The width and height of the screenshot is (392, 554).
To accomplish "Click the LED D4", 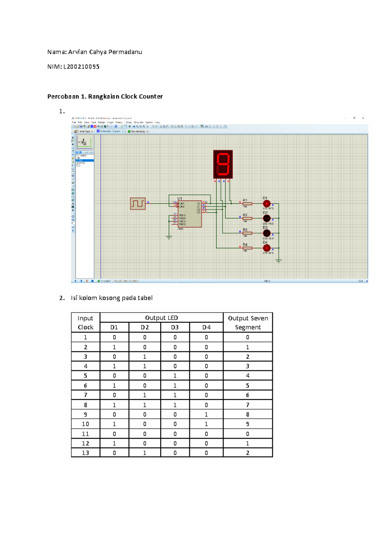I will tap(267, 248).
